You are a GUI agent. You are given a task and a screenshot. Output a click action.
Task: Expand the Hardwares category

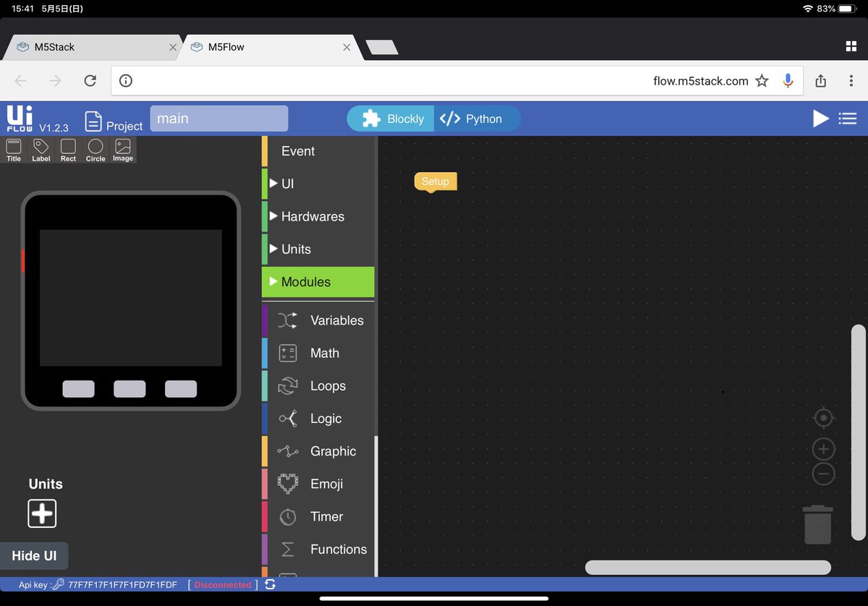click(318, 216)
